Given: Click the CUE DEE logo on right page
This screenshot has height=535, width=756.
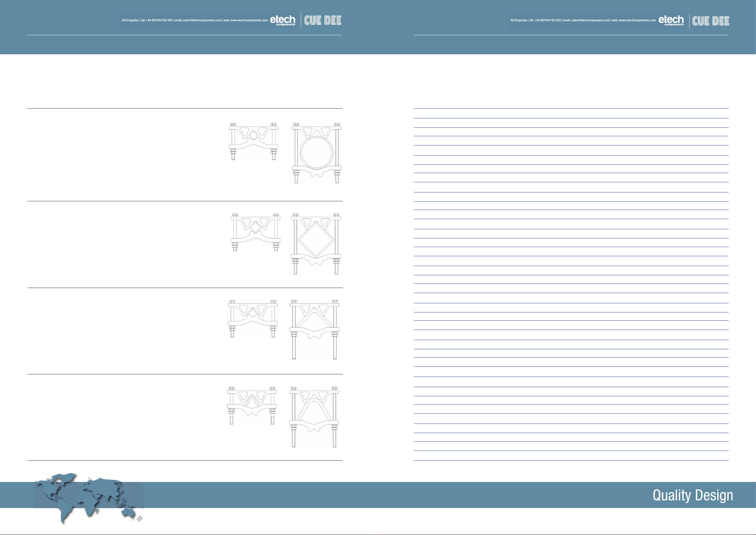Looking at the screenshot, I should pyautogui.click(x=711, y=21).
